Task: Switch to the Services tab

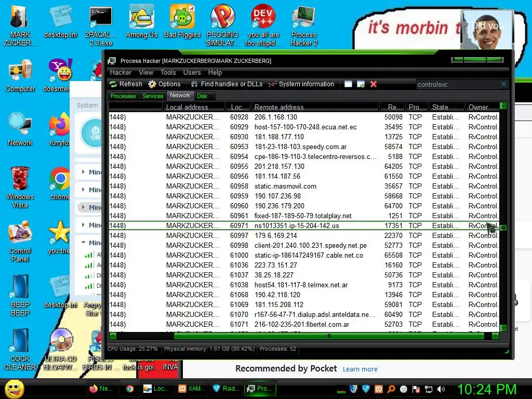Action: pos(153,96)
